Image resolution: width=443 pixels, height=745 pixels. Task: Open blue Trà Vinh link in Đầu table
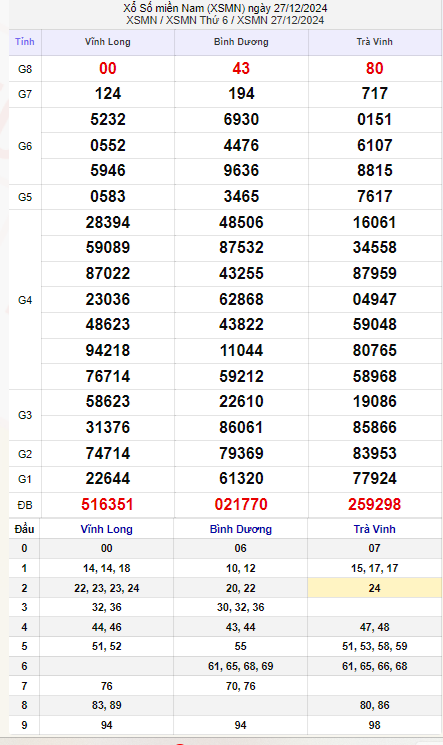(x=375, y=529)
